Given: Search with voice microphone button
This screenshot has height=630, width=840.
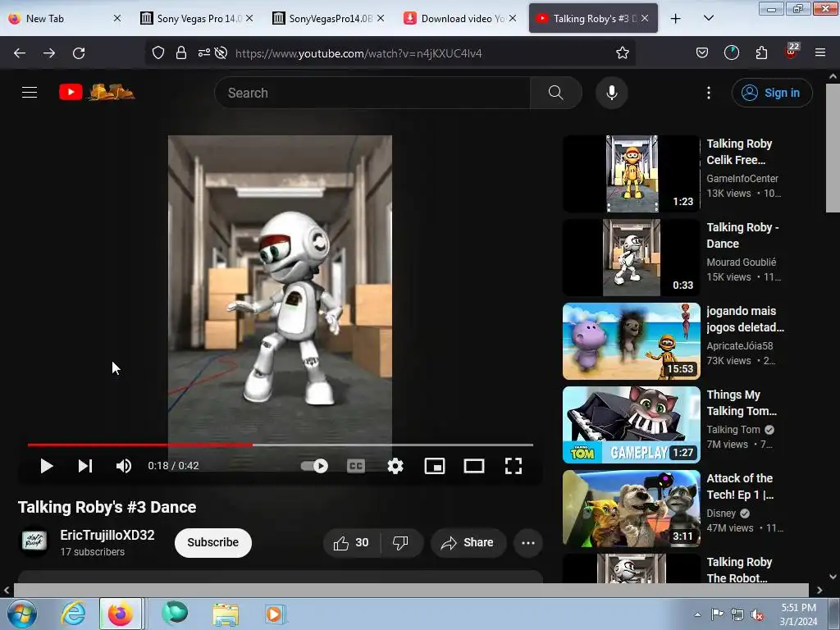Looking at the screenshot, I should (x=612, y=93).
